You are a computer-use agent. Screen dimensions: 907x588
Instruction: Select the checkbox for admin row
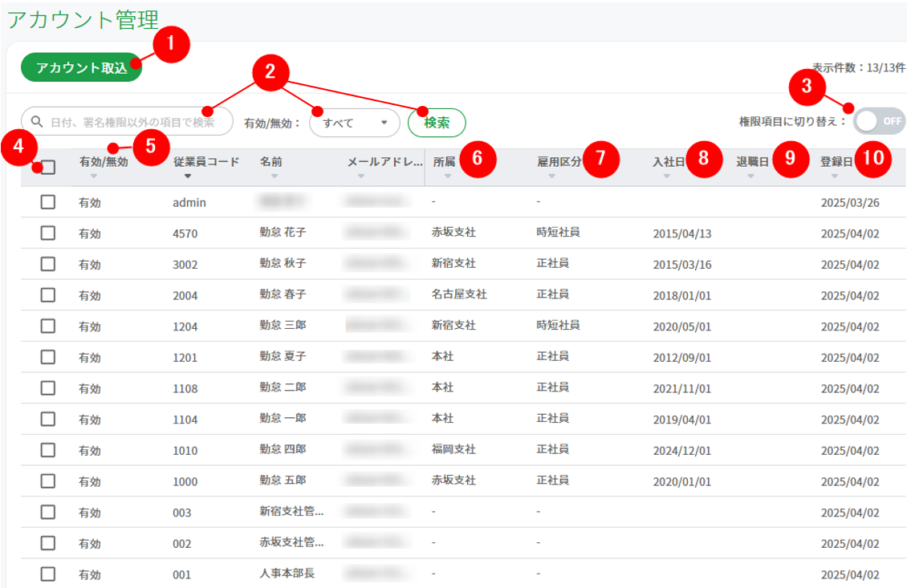coord(48,202)
